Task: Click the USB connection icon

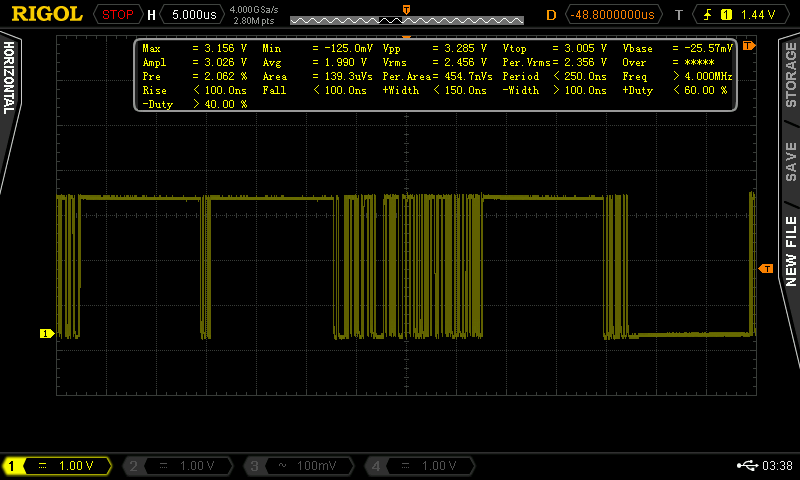Action: [747, 465]
